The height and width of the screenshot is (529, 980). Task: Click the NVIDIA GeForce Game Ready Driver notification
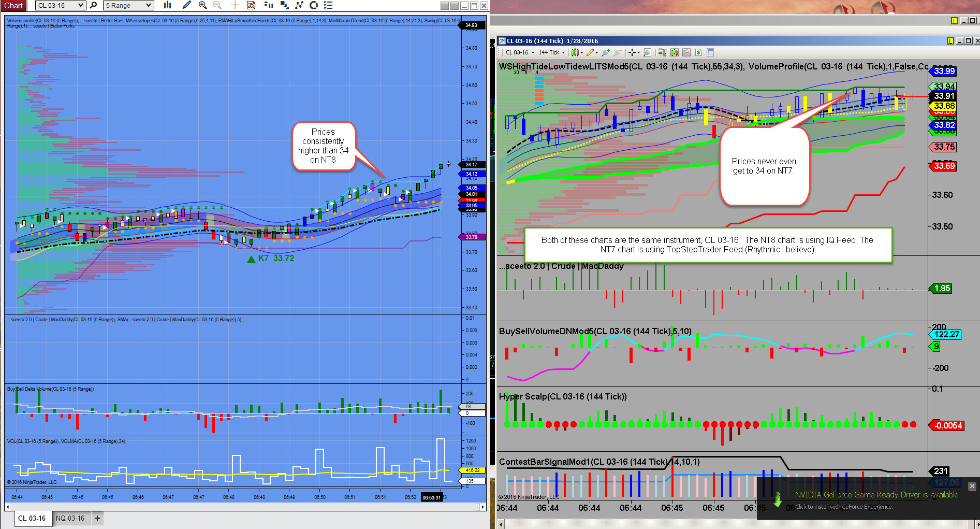(868, 498)
